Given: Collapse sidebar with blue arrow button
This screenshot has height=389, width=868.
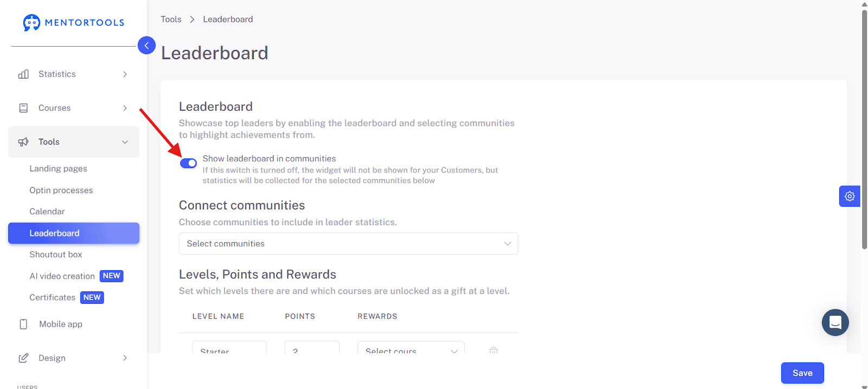Looking at the screenshot, I should [146, 46].
